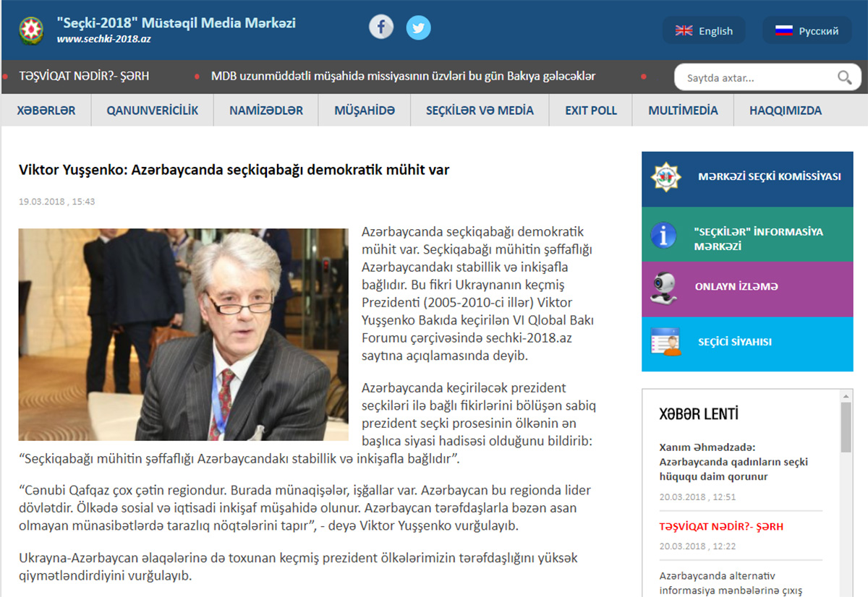Open the Xanım Əhmədzadə news item
This screenshot has width=868, height=597.
(733, 462)
